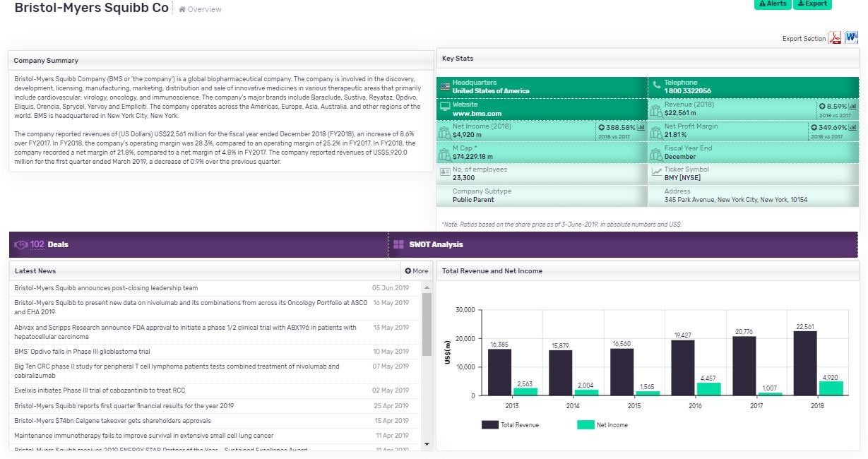The height and width of the screenshot is (459, 868).
Task: Open news on nivolumab data at ASCO and EHA
Action: click(x=191, y=307)
